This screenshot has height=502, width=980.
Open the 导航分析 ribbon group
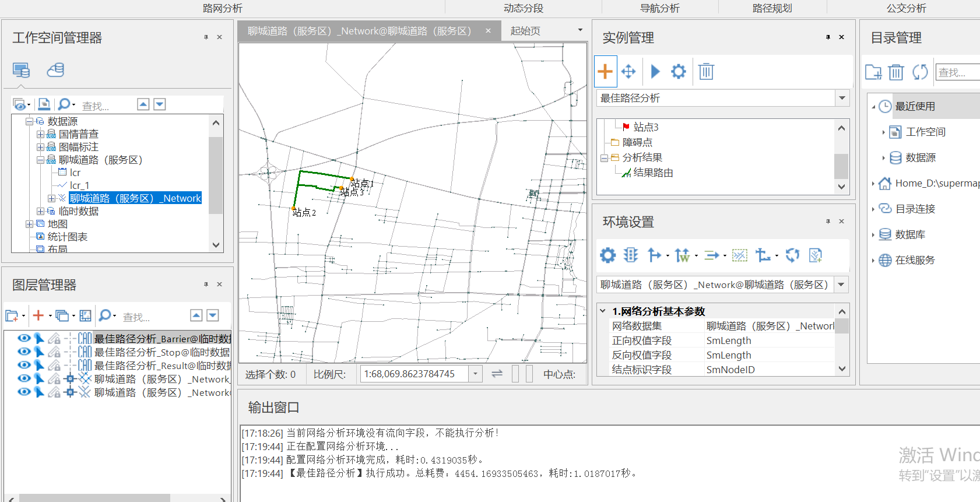pos(660,8)
